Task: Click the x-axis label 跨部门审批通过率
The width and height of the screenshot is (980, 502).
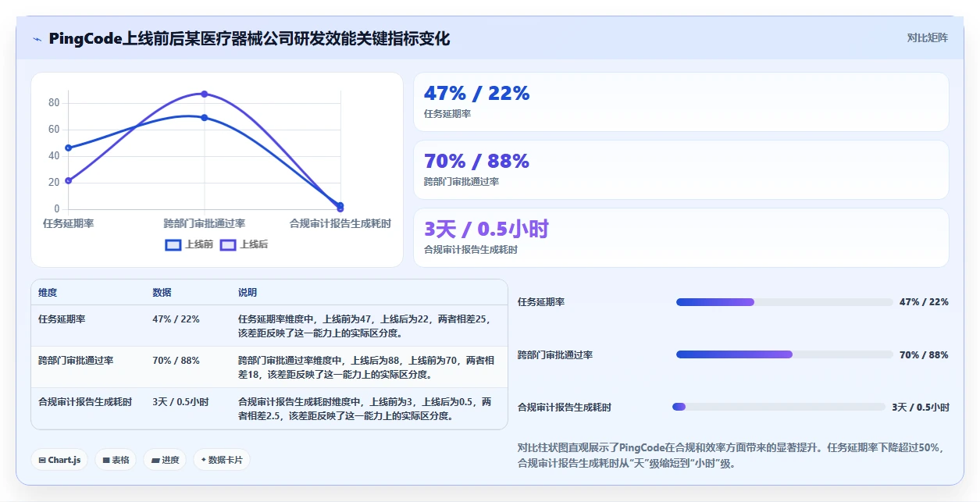Action: (x=205, y=224)
